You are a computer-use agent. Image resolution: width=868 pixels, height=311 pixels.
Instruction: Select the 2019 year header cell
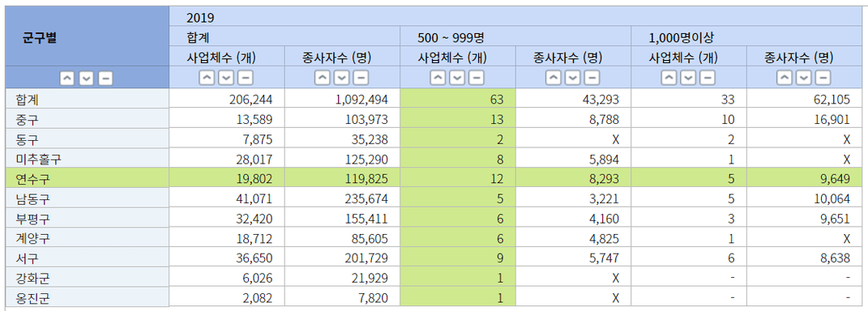click(200, 18)
